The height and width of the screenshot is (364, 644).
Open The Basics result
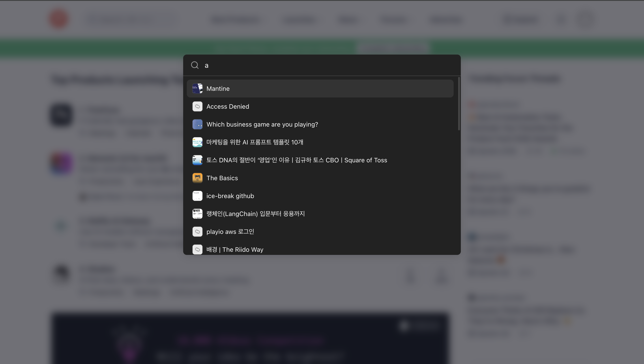click(222, 178)
